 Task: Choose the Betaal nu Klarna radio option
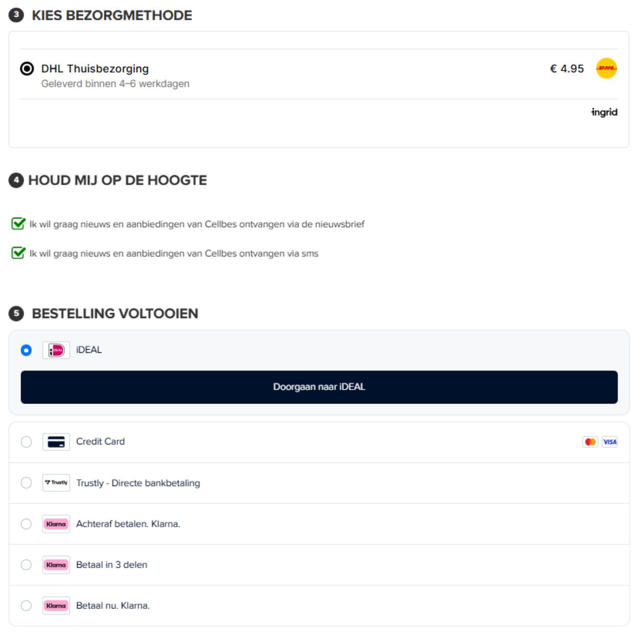[26, 605]
